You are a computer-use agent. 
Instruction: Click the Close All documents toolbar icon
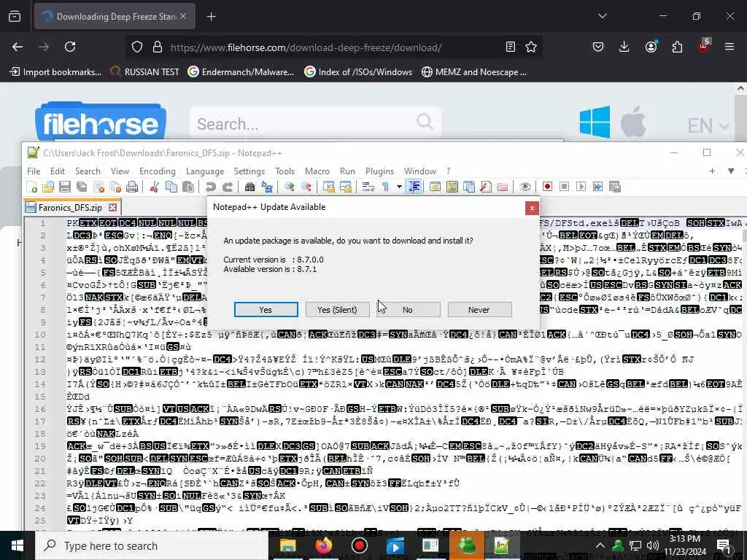tap(115, 187)
